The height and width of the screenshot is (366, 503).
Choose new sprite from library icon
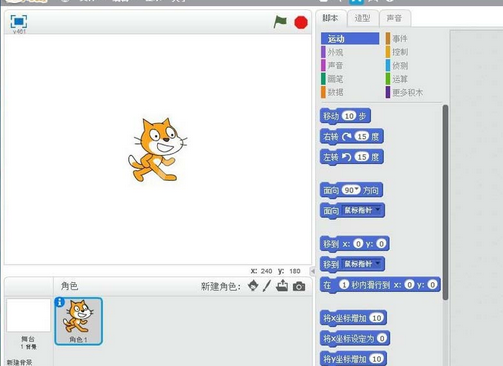tap(253, 286)
